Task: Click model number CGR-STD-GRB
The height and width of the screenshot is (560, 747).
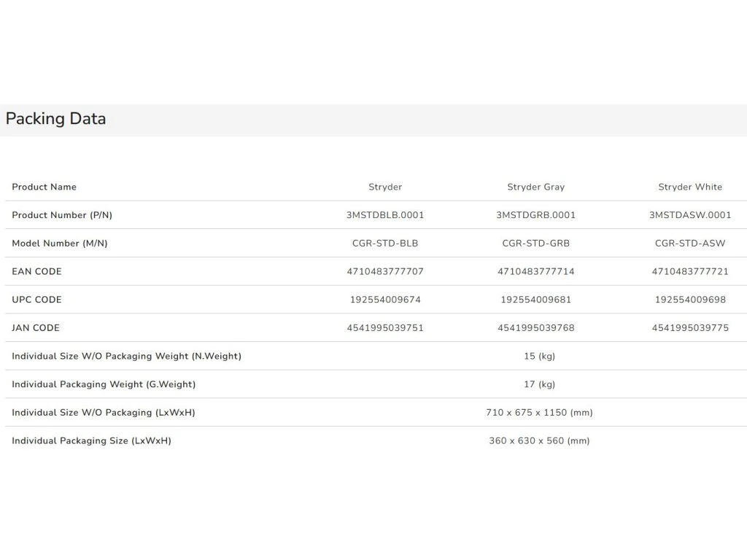Action: 536,244
